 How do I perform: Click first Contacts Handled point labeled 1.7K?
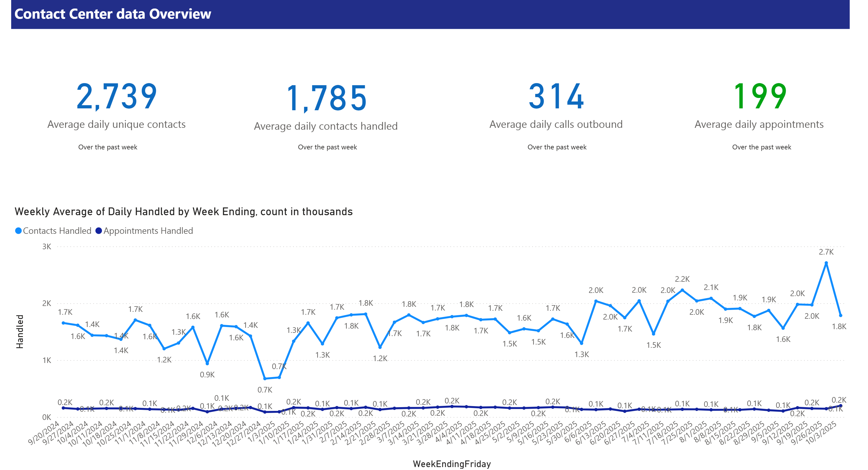coord(63,323)
